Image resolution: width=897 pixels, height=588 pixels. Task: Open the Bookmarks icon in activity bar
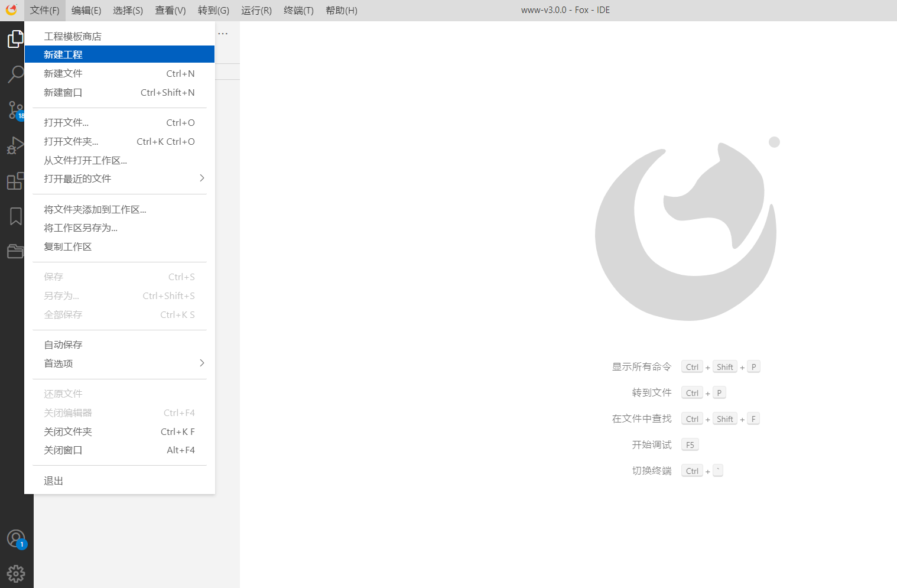(15, 216)
